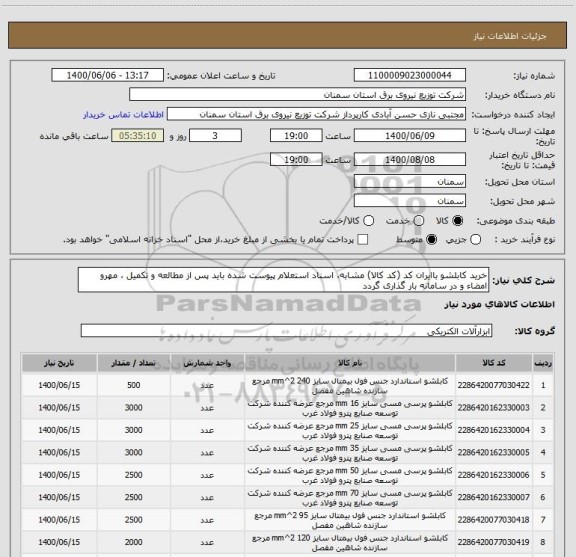Click the size 35 copper lug name

(x=350, y=453)
